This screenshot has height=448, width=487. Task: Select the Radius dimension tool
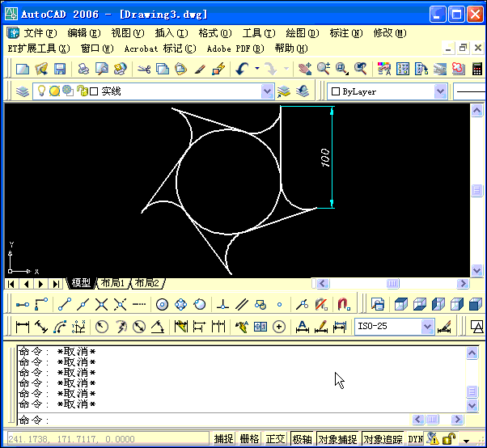[x=102, y=327]
